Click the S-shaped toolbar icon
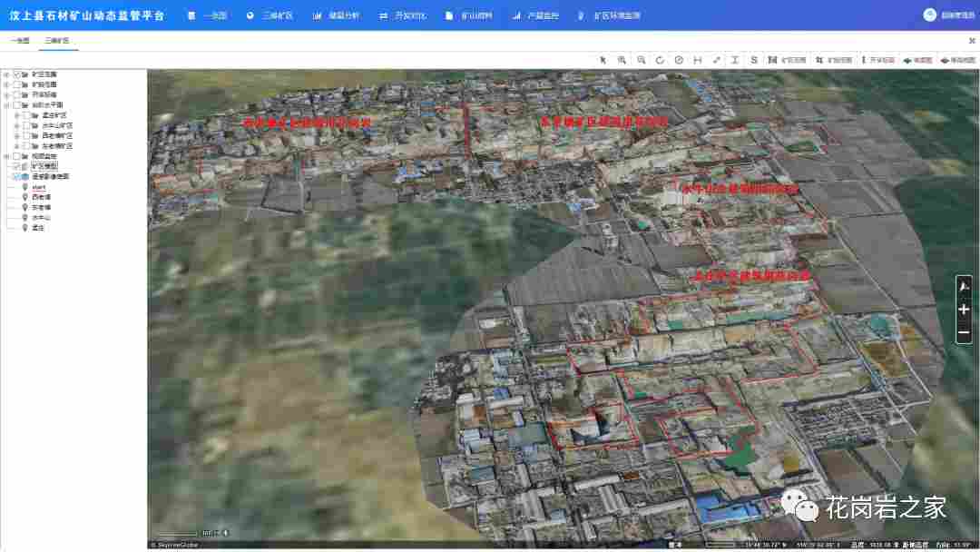This screenshot has height=552, width=980. tap(754, 60)
